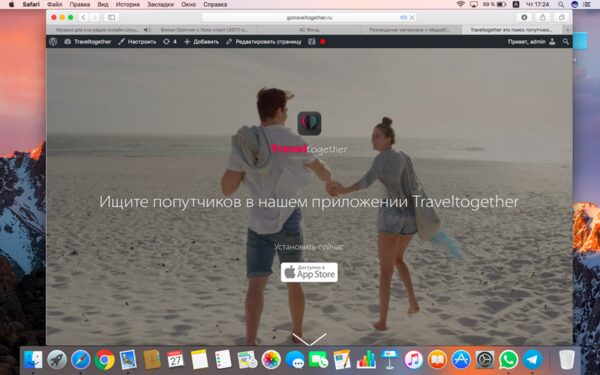Open the Файл menu
The width and height of the screenshot is (600, 375).
[55, 5]
